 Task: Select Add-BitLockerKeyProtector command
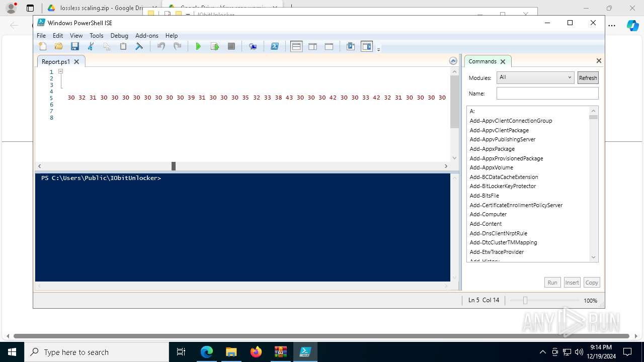[503, 186]
